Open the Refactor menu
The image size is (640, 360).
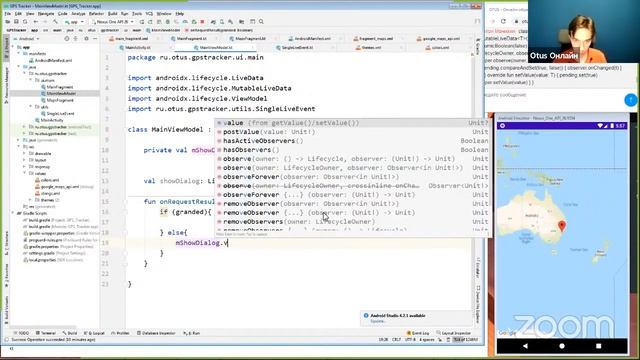click(96, 13)
